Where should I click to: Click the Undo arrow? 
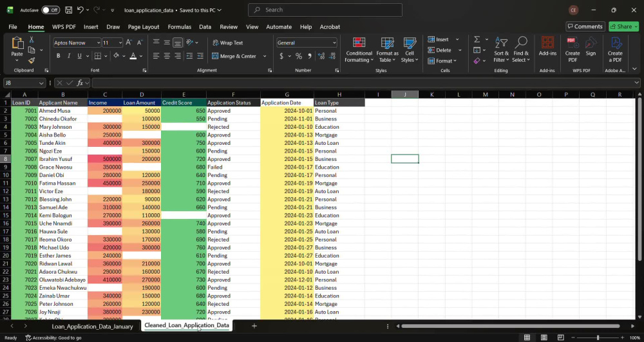click(x=80, y=10)
